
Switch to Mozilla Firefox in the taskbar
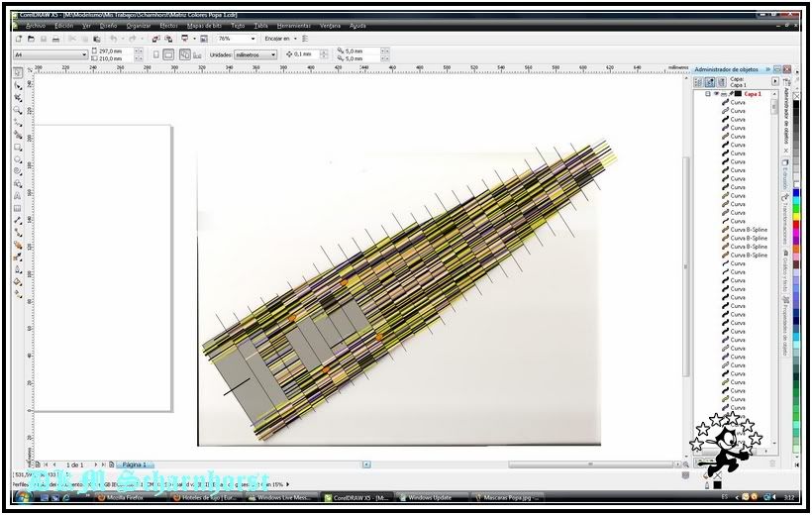123,498
